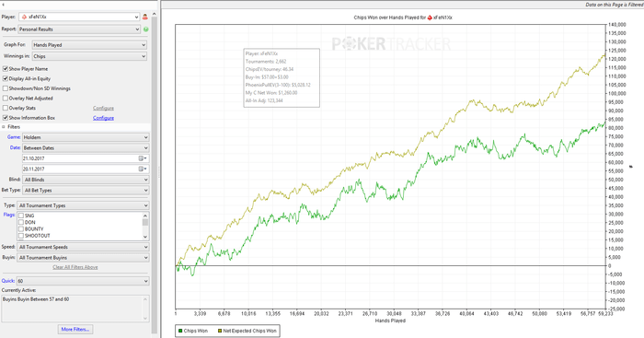Enable Showdown/Non SD Winnings checkbox
Image resolution: width=644 pixels, height=338 pixels.
click(6, 88)
